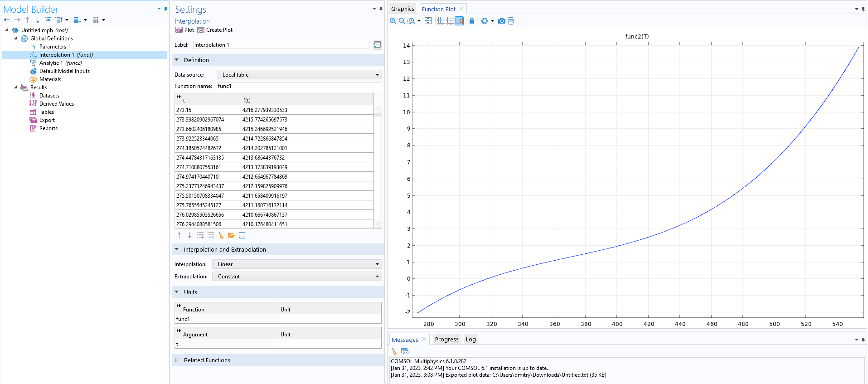The height and width of the screenshot is (384, 868).
Task: Print the function plot
Action: point(511,21)
